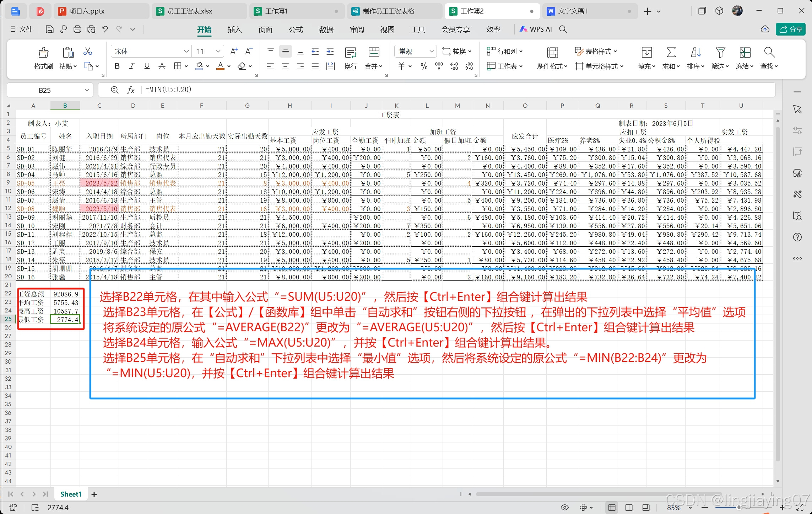Toggle Bold formatting
Image resolution: width=812 pixels, height=514 pixels.
coord(117,66)
